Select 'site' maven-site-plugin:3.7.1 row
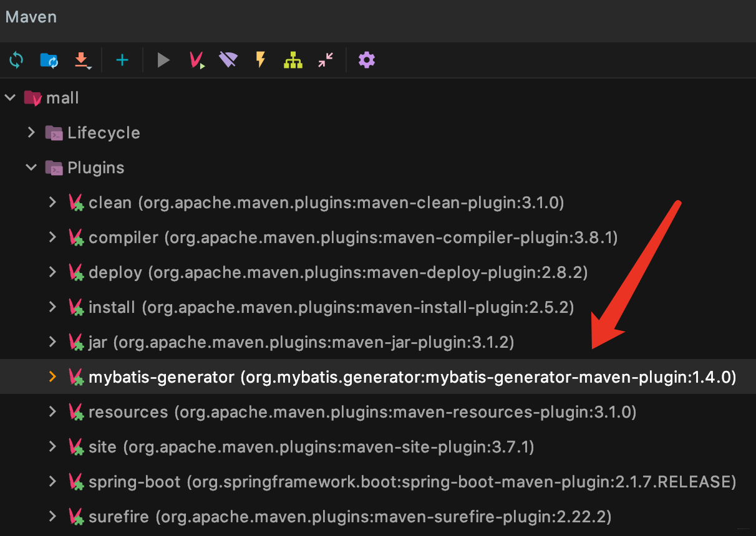The image size is (756, 536). click(378, 447)
